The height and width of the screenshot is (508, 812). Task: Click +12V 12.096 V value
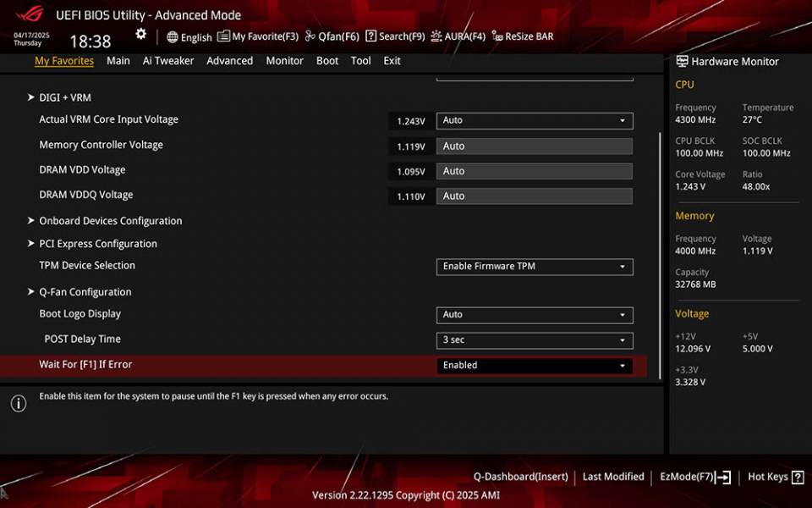pyautogui.click(x=693, y=349)
